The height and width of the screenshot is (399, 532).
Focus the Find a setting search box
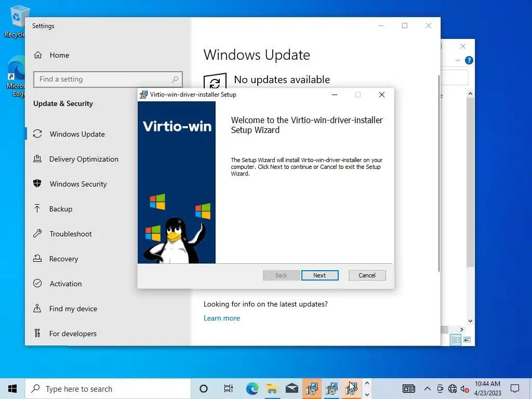coord(108,79)
